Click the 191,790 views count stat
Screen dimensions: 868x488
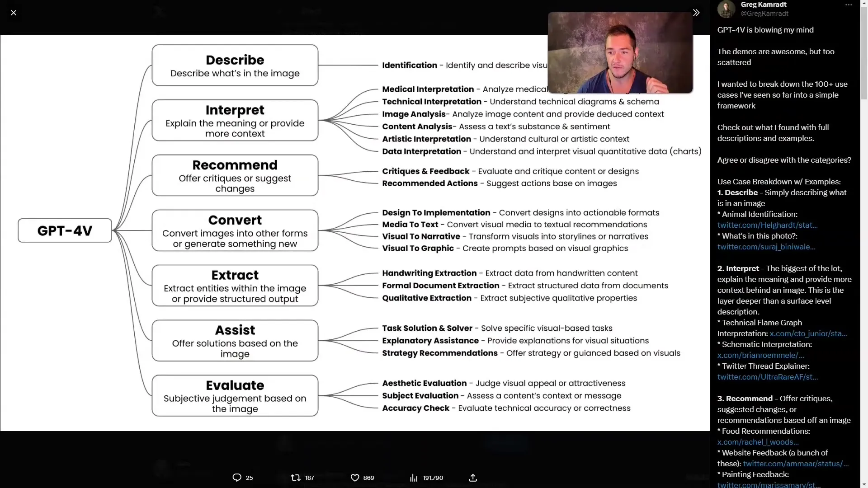(x=426, y=477)
